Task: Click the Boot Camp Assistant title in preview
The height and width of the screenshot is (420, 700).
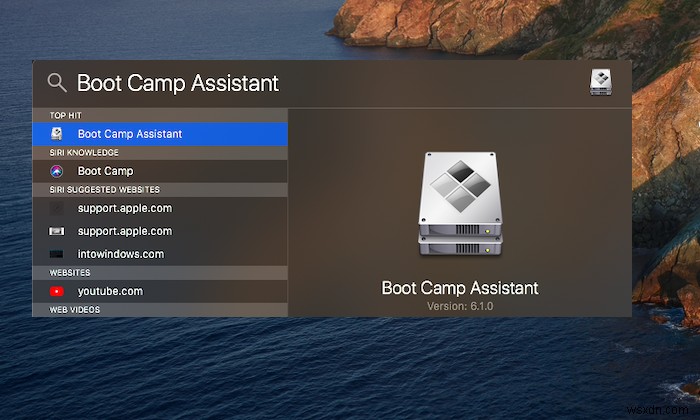Action: tap(460, 288)
